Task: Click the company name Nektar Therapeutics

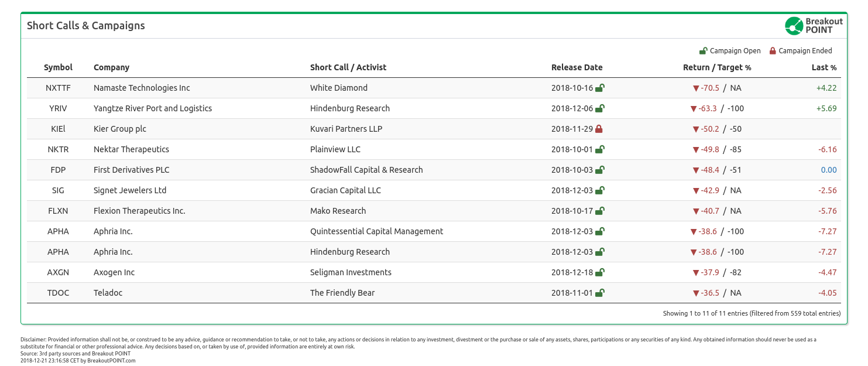Action: [x=131, y=149]
